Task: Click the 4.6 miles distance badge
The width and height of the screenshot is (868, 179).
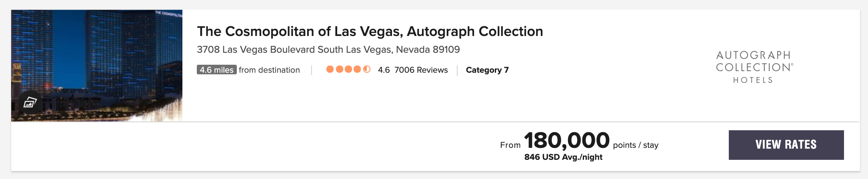Action: pos(216,70)
